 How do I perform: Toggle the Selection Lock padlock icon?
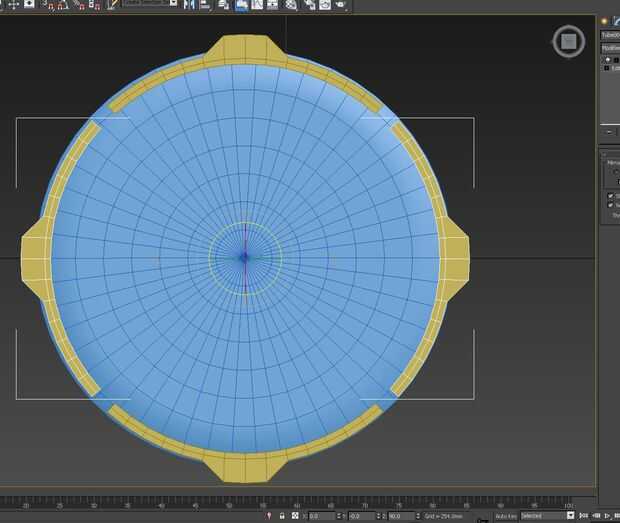point(282,516)
